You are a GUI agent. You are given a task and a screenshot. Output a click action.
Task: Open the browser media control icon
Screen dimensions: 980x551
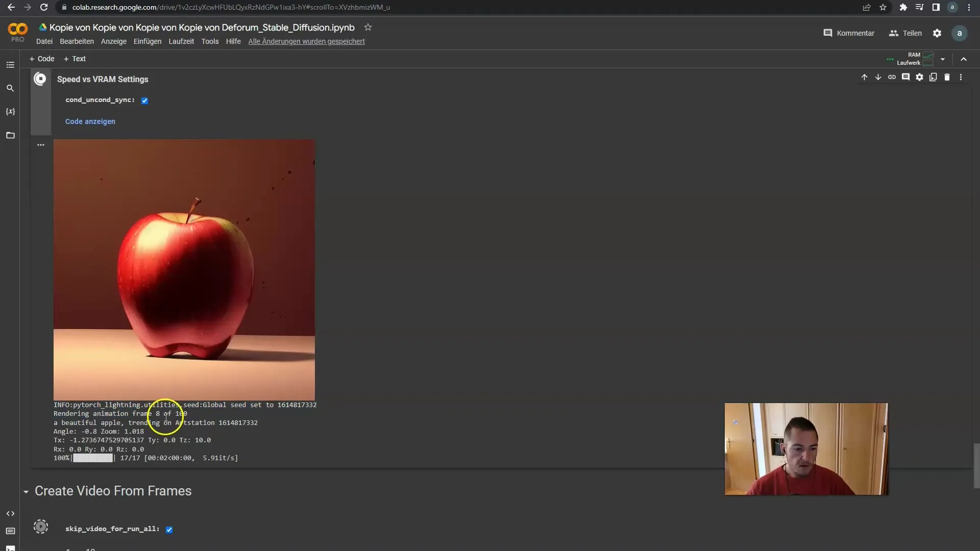tap(919, 7)
